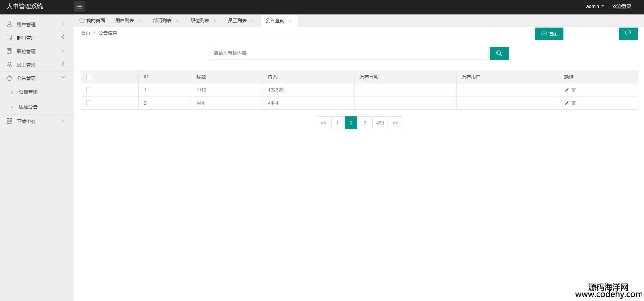Click the 请输入查找内容 search field
The image size is (644, 301).
point(349,53)
